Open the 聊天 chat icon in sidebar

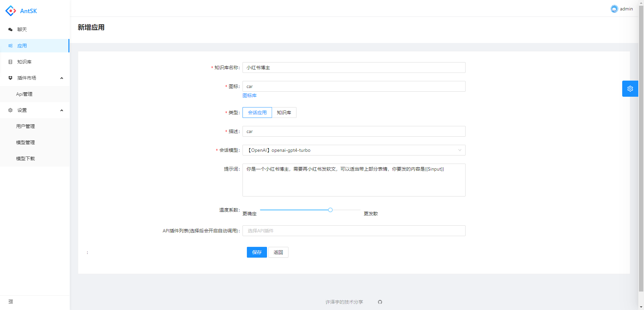point(10,30)
